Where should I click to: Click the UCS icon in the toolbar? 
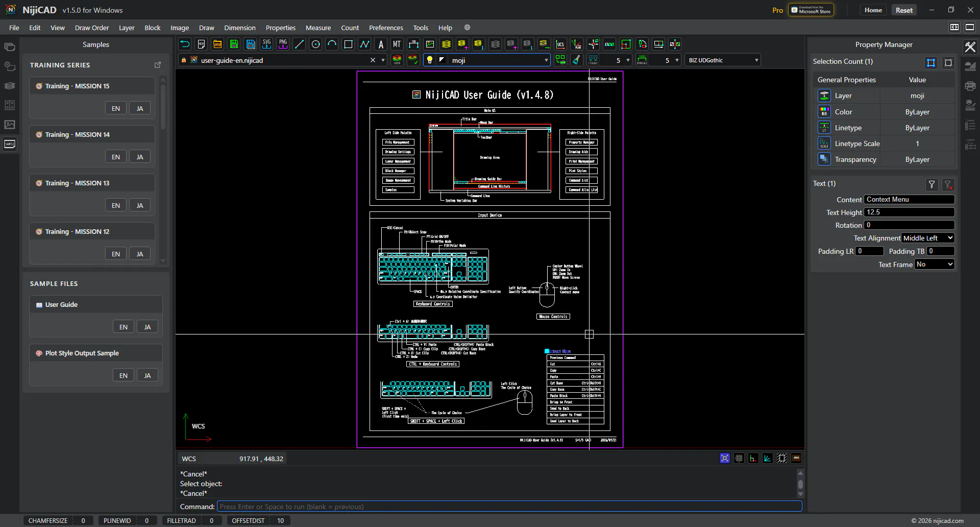[x=560, y=44]
